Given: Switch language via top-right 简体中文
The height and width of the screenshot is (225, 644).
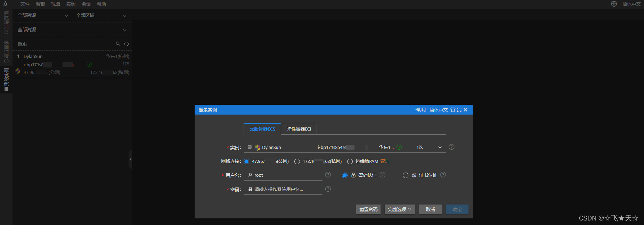Looking at the screenshot, I should [x=631, y=4].
